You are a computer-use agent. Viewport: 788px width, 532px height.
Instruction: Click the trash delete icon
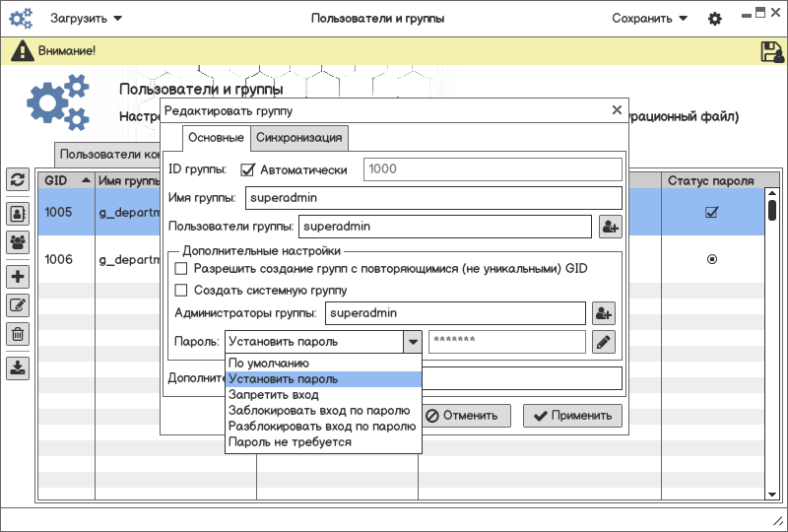(17, 334)
